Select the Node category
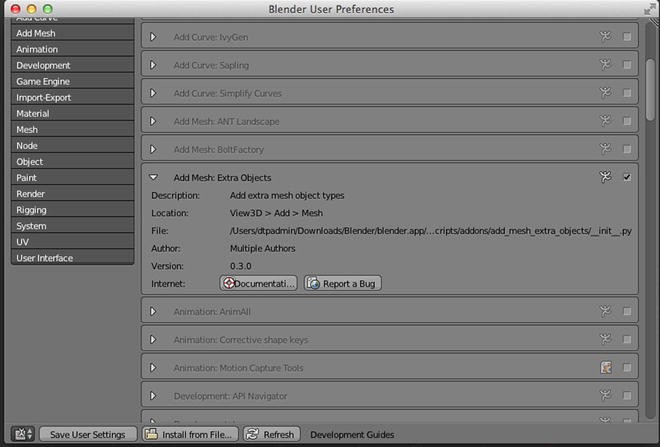Image resolution: width=660 pixels, height=447 pixels. 72,145
